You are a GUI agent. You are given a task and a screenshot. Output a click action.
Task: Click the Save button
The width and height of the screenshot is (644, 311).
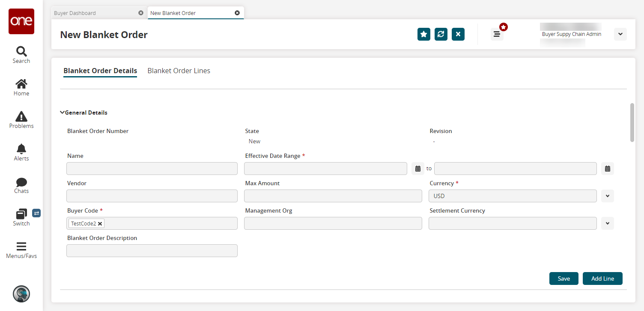coord(563,278)
